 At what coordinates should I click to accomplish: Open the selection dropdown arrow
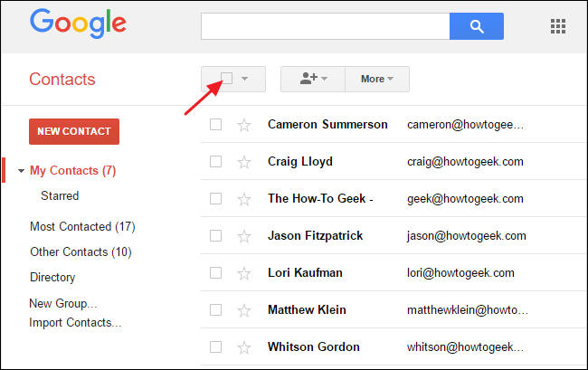coord(245,80)
